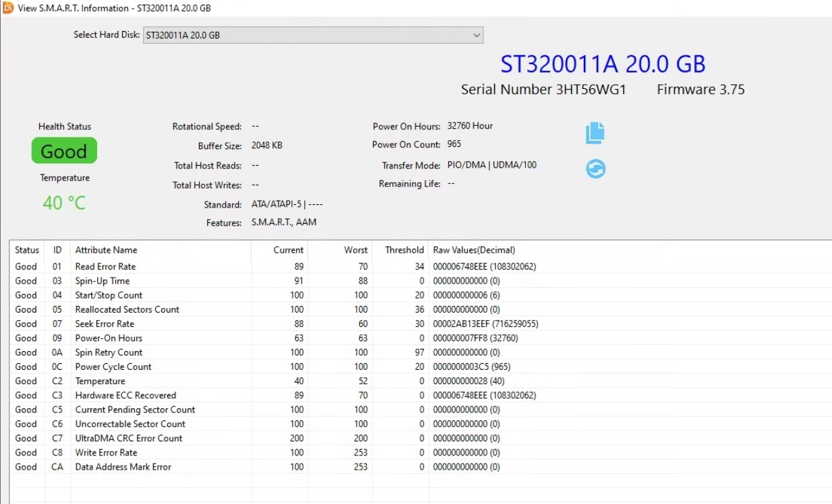The width and height of the screenshot is (832, 504).
Task: Click the app icon in the title bar
Action: pyautogui.click(x=8, y=8)
